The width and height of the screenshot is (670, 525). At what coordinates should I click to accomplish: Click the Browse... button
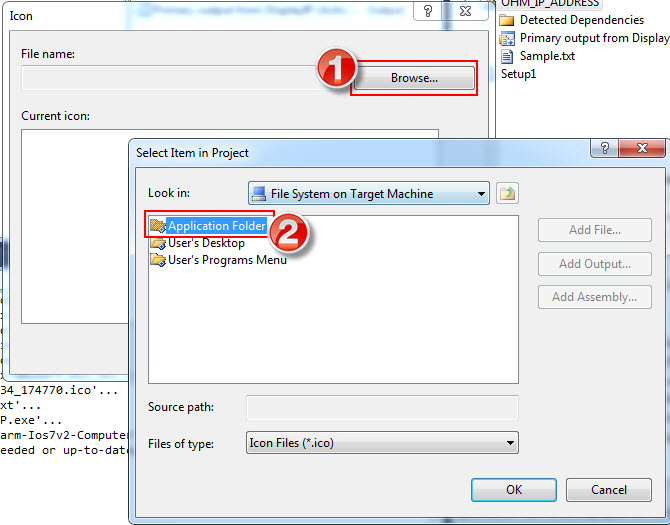point(414,78)
